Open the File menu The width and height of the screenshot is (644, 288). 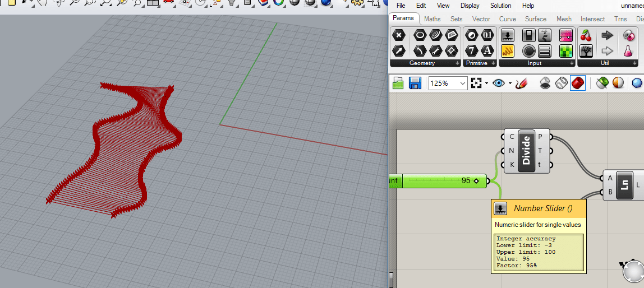[401, 6]
